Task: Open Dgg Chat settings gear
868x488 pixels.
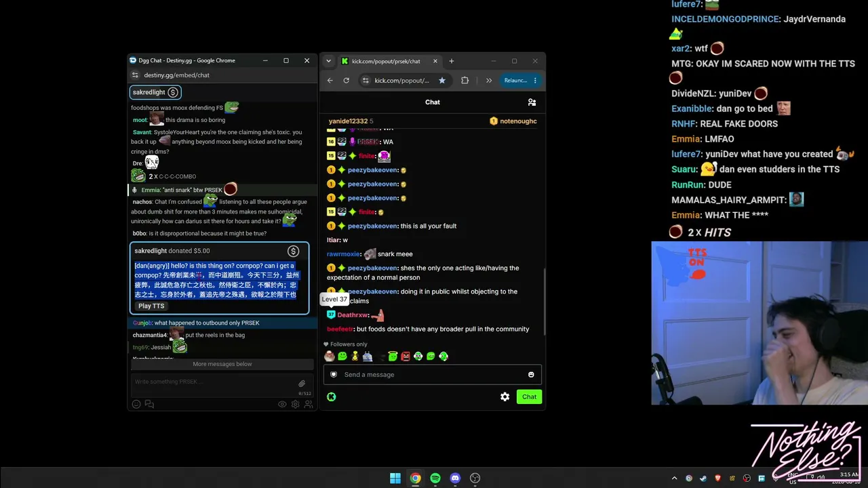Action: click(296, 405)
